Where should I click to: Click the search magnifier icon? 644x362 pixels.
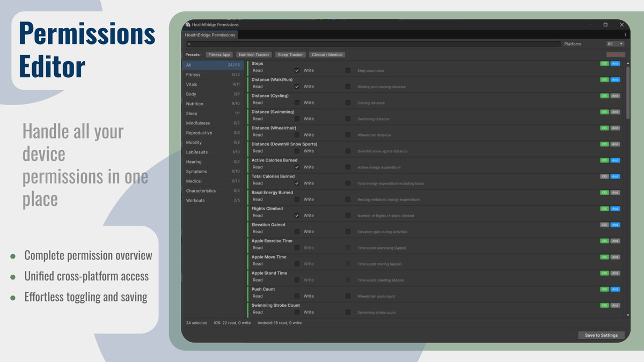point(189,44)
